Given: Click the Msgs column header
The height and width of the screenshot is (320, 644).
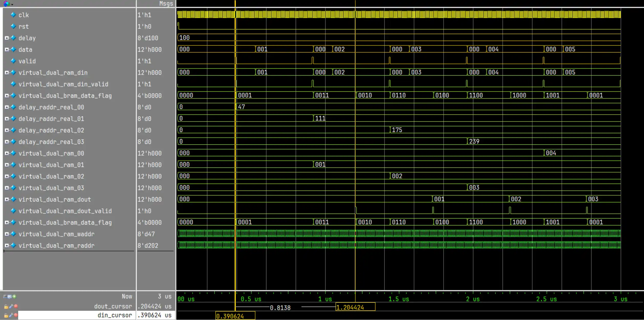Looking at the screenshot, I should pos(166,4).
